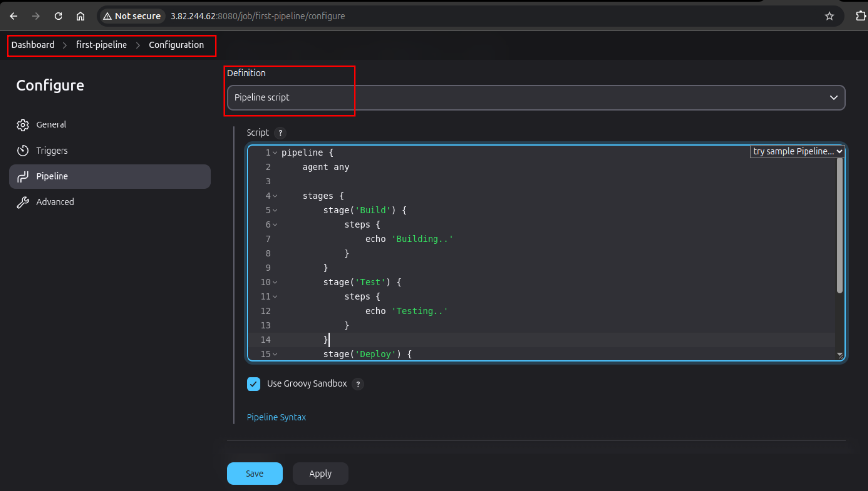Place cursor on 'agent any' line
Image resolution: width=868 pixels, height=491 pixels.
325,167
